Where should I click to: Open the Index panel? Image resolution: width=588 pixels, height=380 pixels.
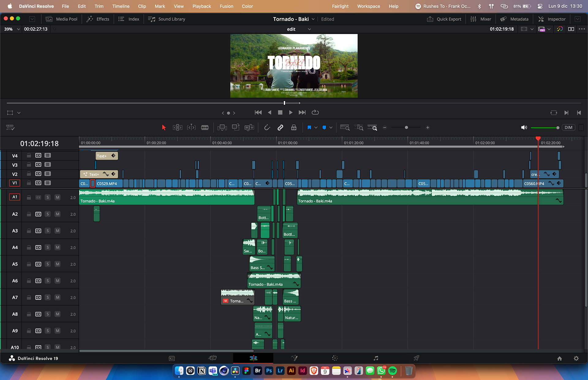click(x=129, y=19)
